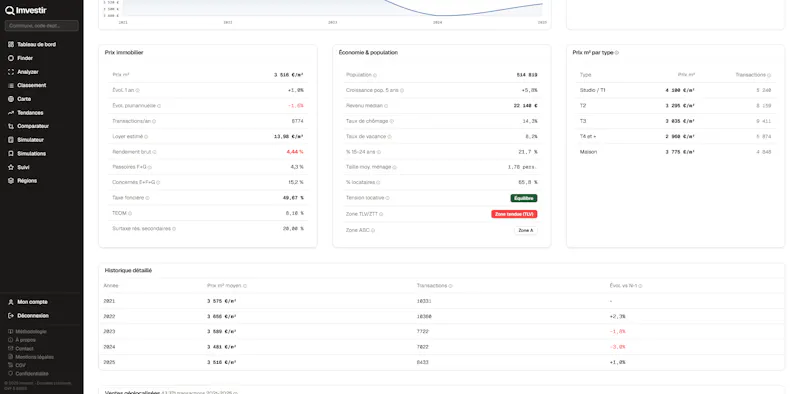Click the info icon beside % 15-24 ans

point(379,152)
